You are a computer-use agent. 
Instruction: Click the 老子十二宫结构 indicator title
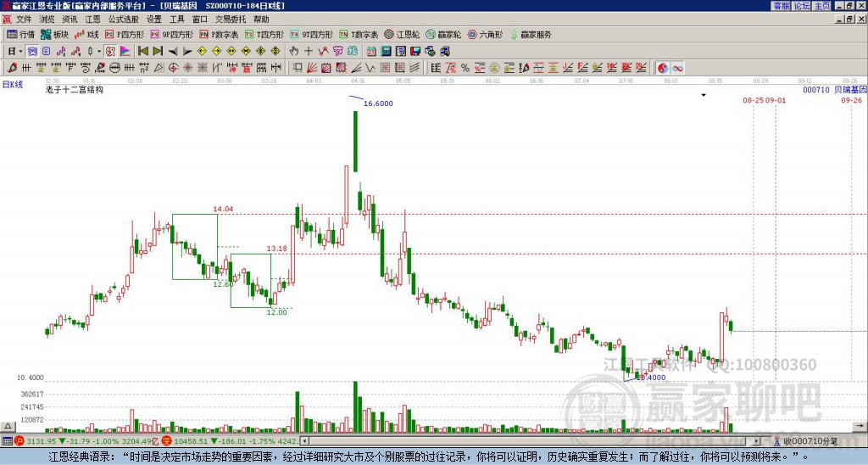coord(75,89)
